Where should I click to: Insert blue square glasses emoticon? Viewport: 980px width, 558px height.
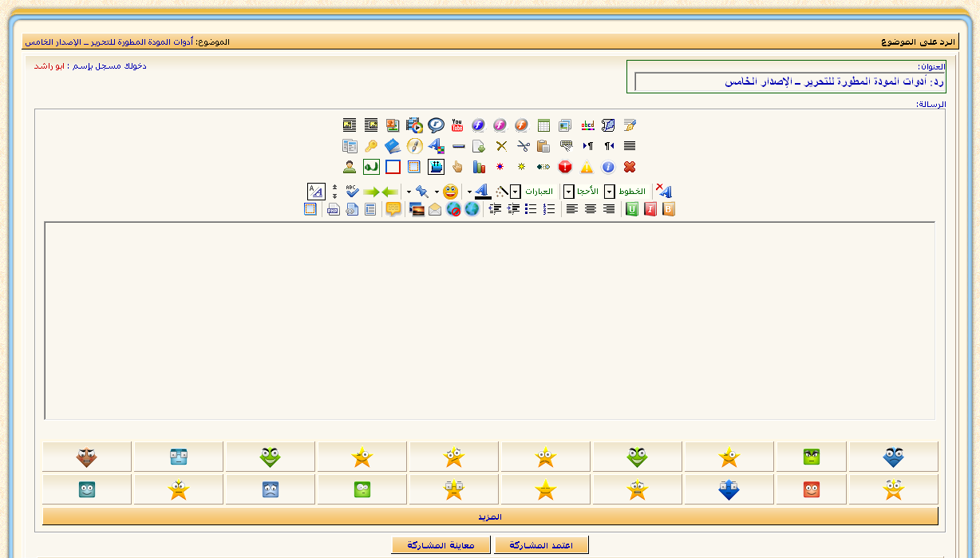pyautogui.click(x=179, y=457)
